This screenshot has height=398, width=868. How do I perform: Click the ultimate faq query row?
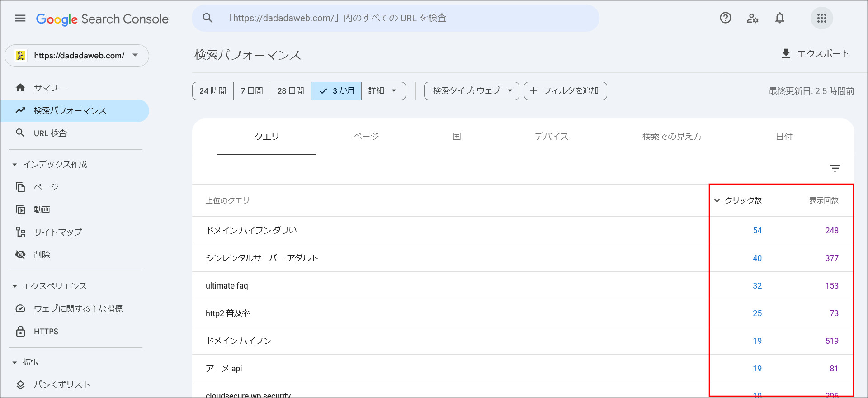click(523, 285)
